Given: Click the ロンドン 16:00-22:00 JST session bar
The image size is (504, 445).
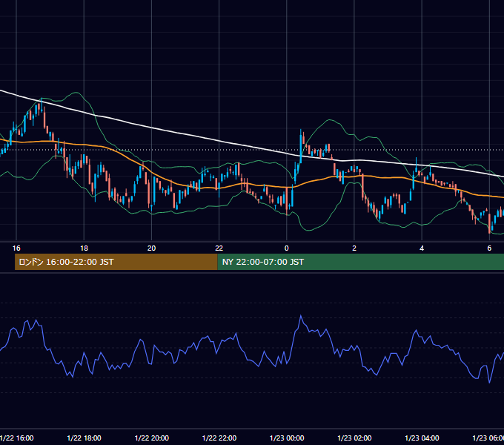Looking at the screenshot, I should [x=116, y=262].
